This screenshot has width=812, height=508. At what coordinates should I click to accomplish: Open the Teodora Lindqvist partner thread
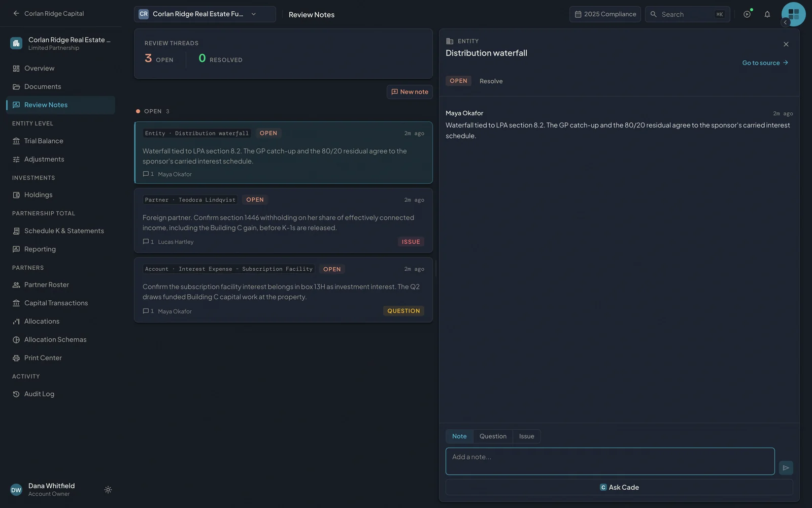click(x=283, y=220)
